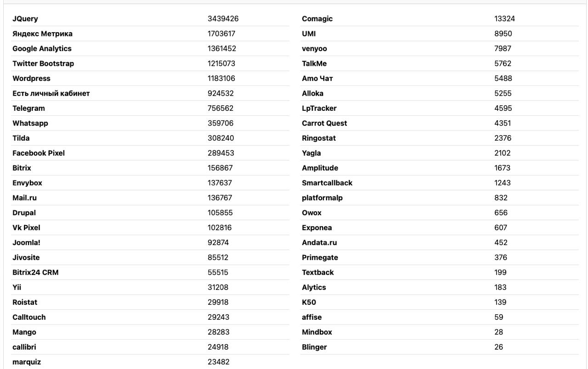588x369 pixels.
Task: Choose the Calltouch entry
Action: pos(29,317)
